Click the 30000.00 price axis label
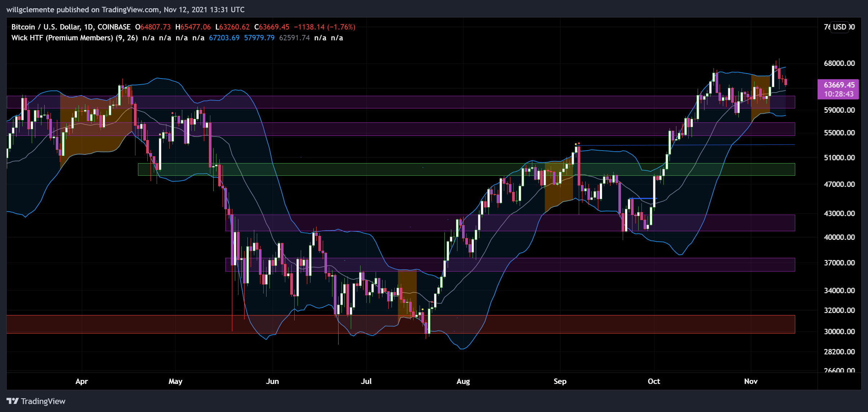This screenshot has height=412, width=868. [x=839, y=331]
